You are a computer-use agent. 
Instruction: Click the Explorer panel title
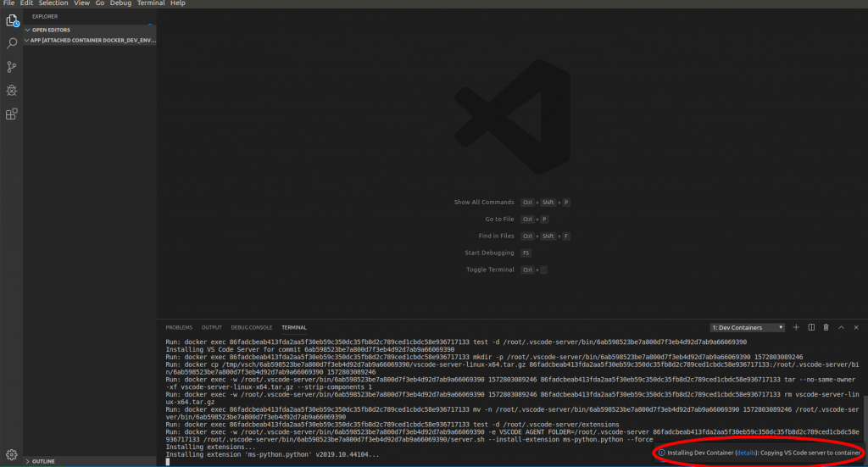pos(45,17)
